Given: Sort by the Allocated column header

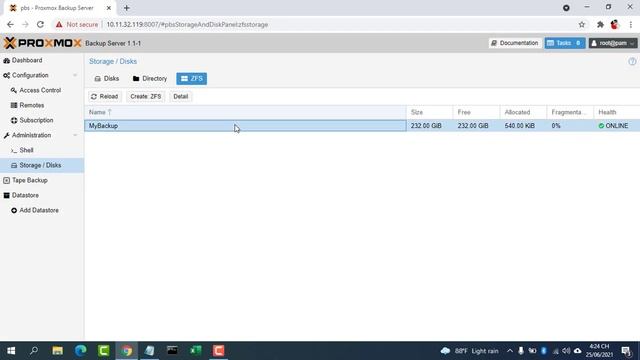Looking at the screenshot, I should tap(523, 112).
